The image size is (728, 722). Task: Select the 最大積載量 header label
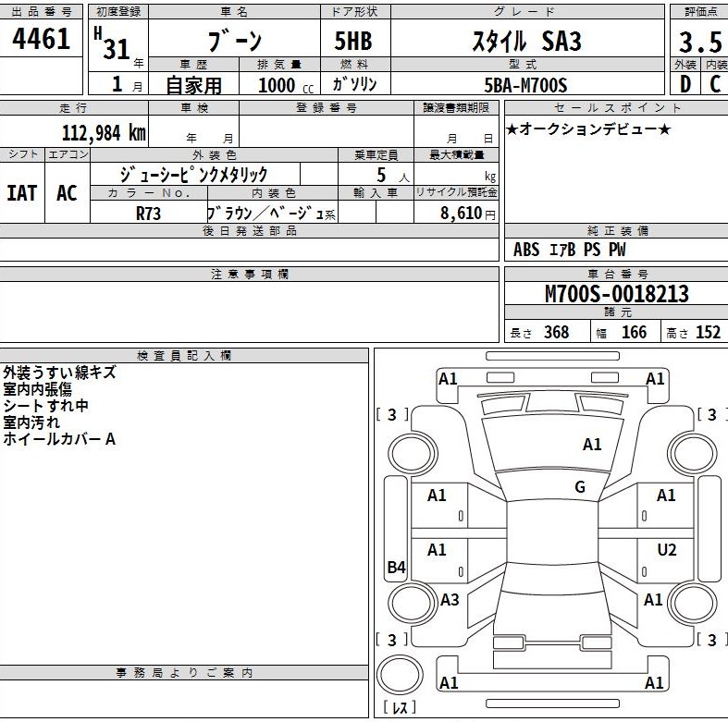point(457,155)
